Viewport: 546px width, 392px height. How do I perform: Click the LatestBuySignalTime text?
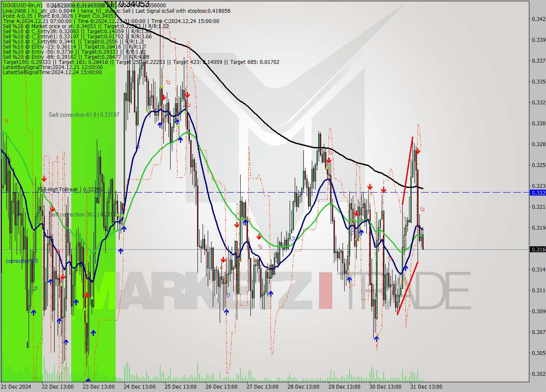pos(52,67)
